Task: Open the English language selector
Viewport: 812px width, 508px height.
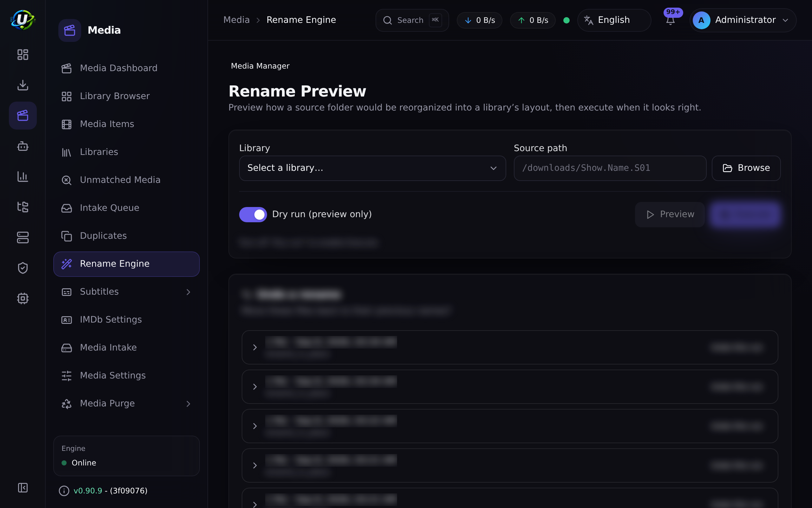Action: pyautogui.click(x=614, y=20)
